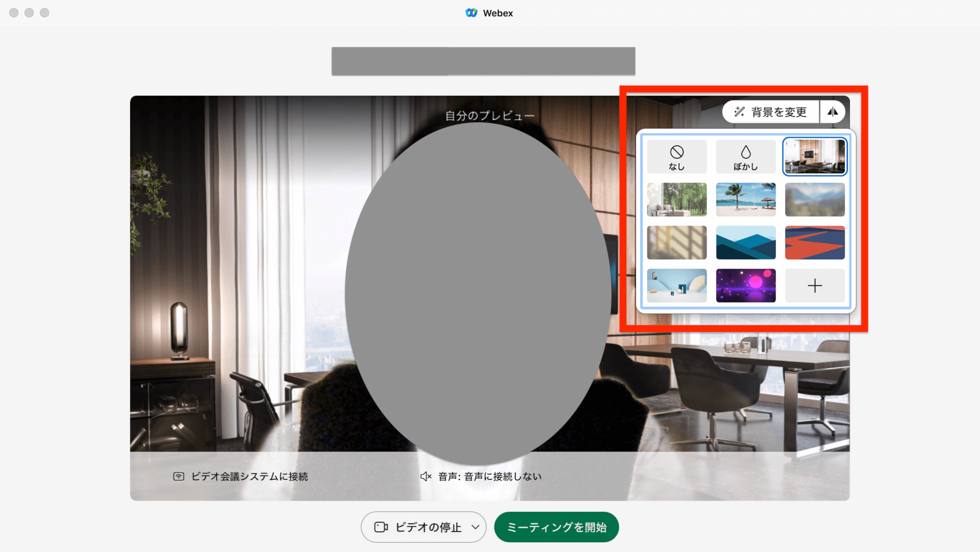This screenshot has height=552, width=980.
Task: Click the mirror video flip icon
Action: pyautogui.click(x=833, y=112)
